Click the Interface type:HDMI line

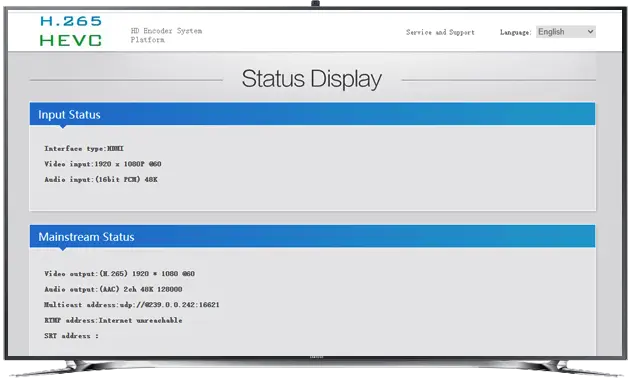(84, 149)
